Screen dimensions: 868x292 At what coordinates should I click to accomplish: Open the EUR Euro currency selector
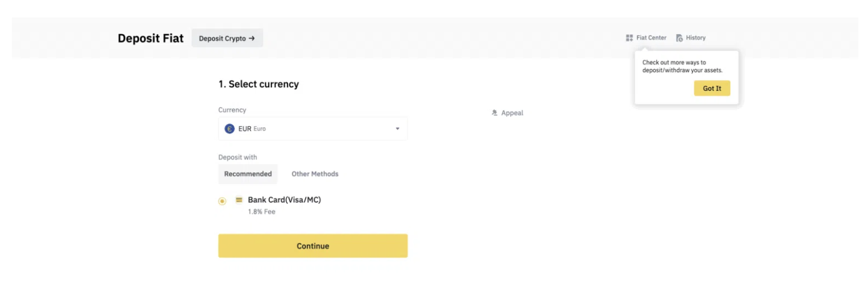(312, 129)
